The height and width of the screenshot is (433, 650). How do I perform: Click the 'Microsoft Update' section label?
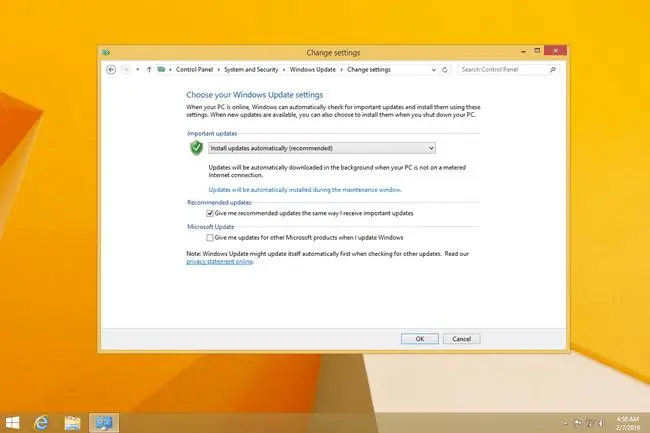coord(211,227)
